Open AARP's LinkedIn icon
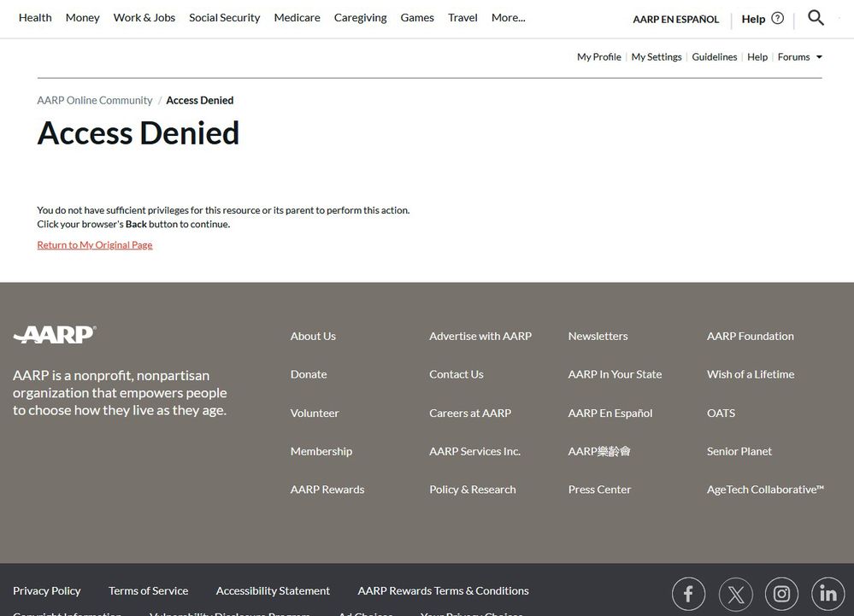Viewport: 854px width, 616px height. tap(827, 594)
